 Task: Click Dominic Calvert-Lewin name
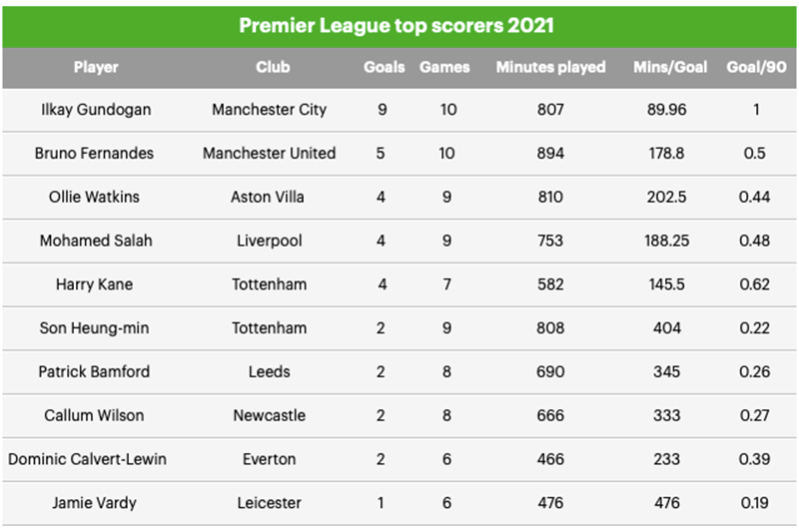(x=88, y=459)
